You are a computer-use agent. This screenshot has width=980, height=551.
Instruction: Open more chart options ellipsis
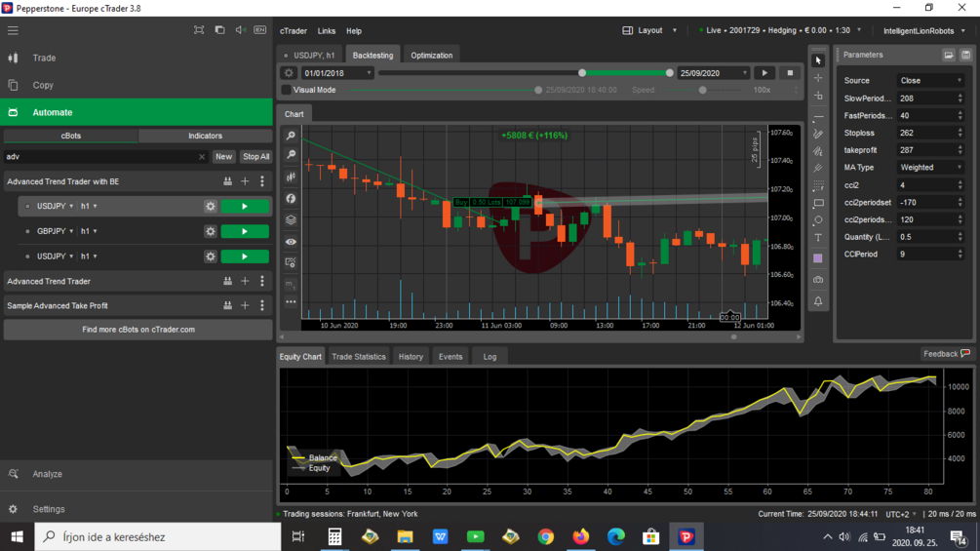coord(291,302)
